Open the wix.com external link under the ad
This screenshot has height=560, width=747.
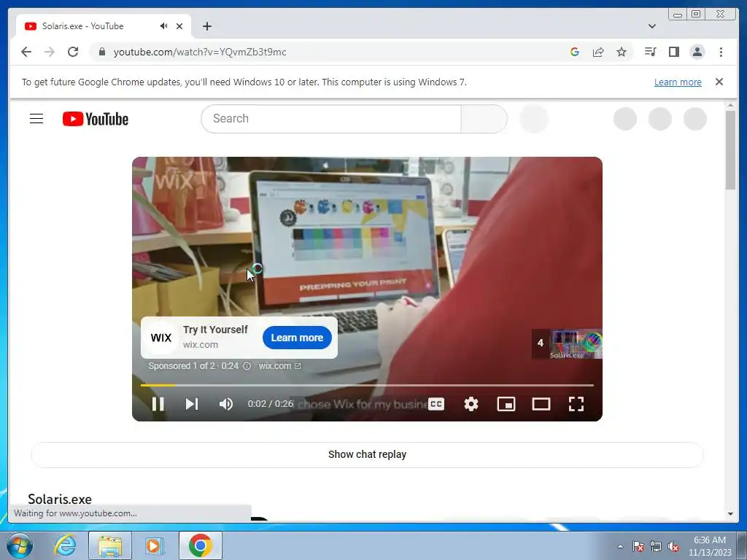pyautogui.click(x=279, y=366)
